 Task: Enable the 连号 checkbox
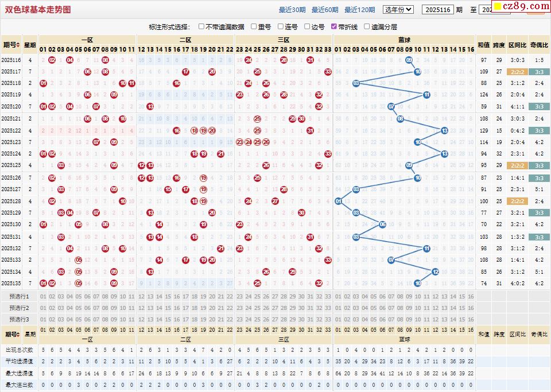coord(281,26)
